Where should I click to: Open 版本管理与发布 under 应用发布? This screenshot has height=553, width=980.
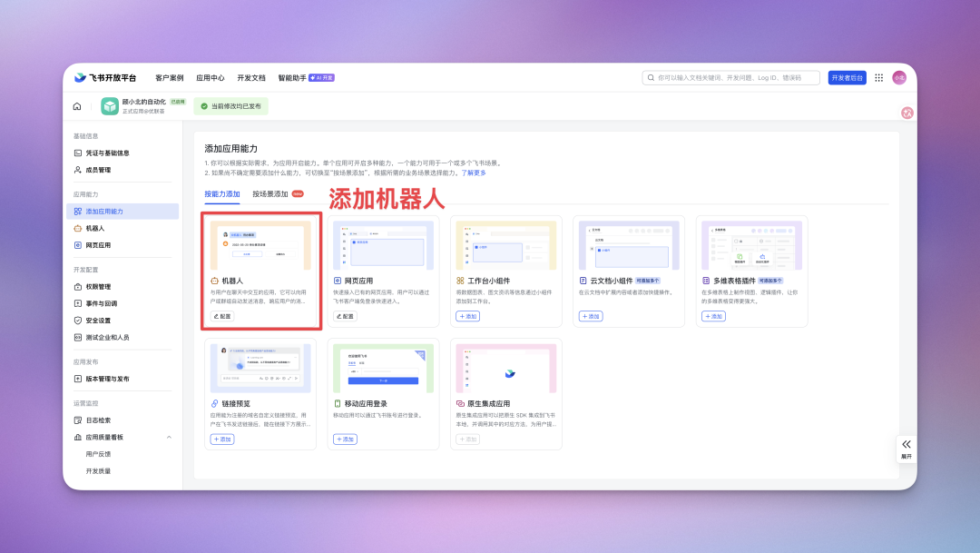click(110, 380)
